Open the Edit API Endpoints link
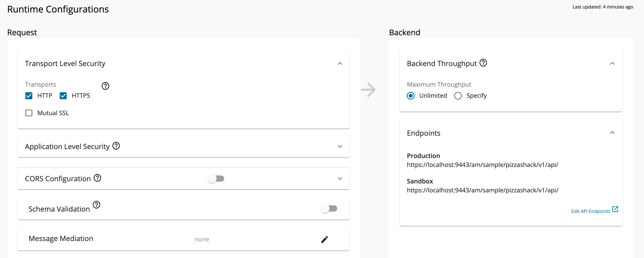 pos(590,211)
